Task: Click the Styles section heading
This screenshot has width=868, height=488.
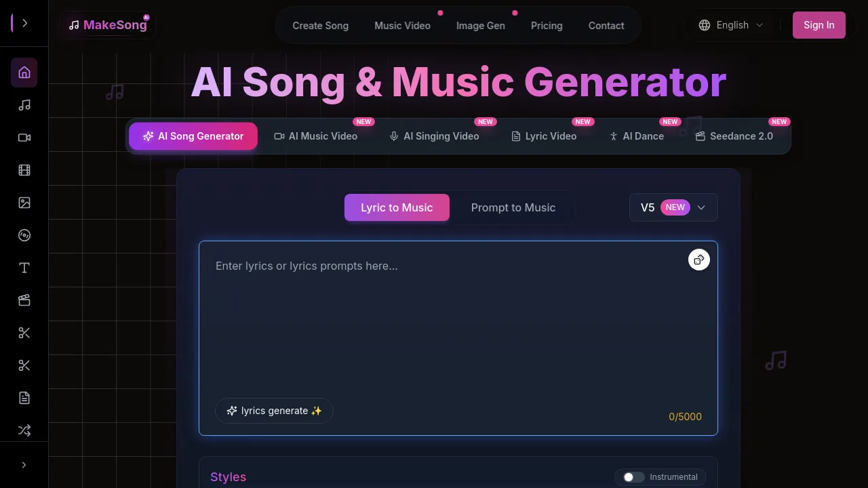Action: [228, 477]
